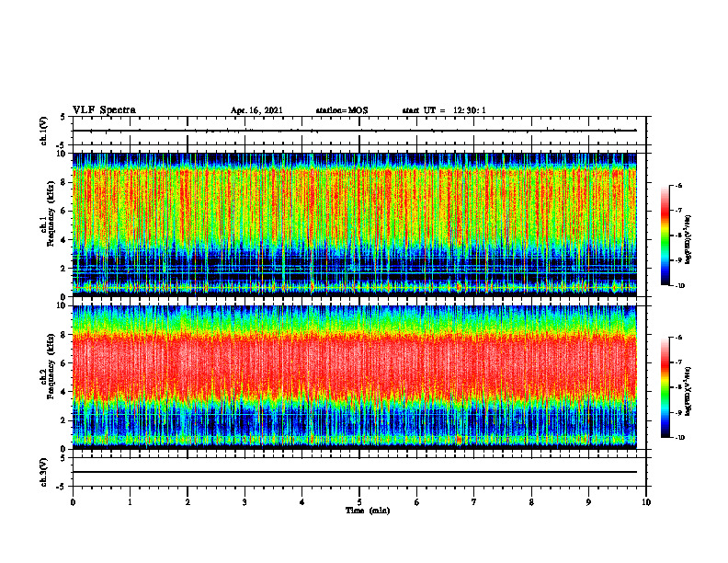This screenshot has width=728, height=563.
Task: Click the 'station=MOS' label
Action: pyautogui.click(x=342, y=110)
